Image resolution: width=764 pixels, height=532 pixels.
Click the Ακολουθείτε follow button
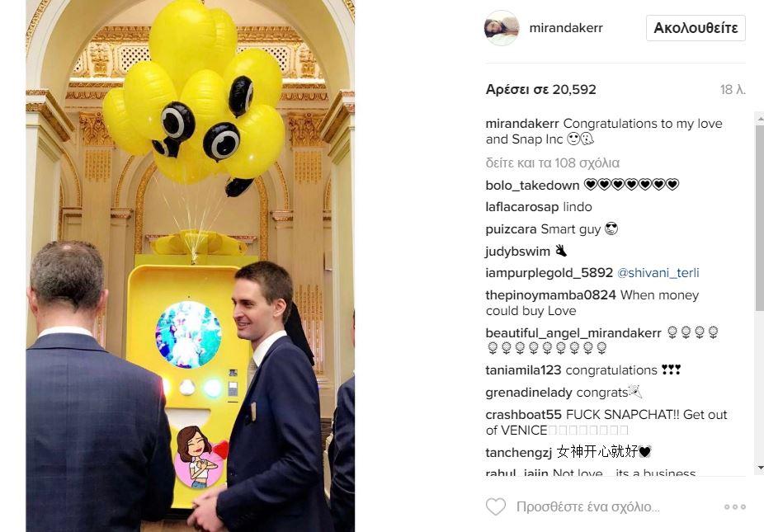(x=696, y=28)
